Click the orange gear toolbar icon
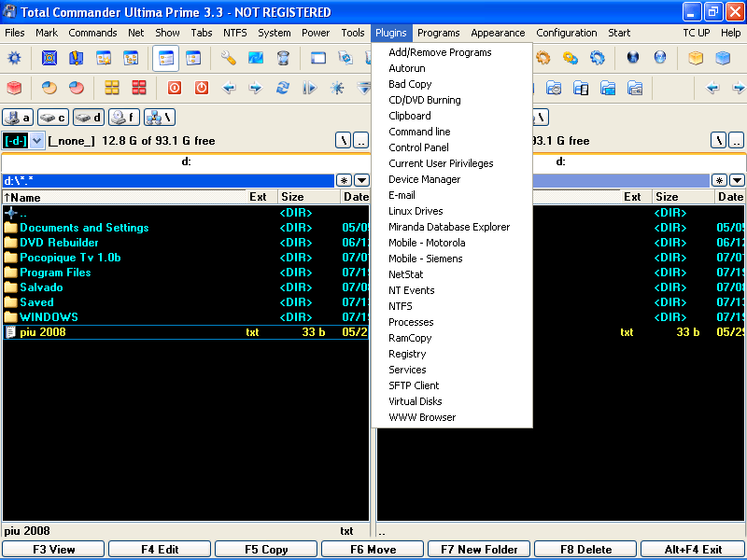The height and width of the screenshot is (560, 747). pos(543,58)
